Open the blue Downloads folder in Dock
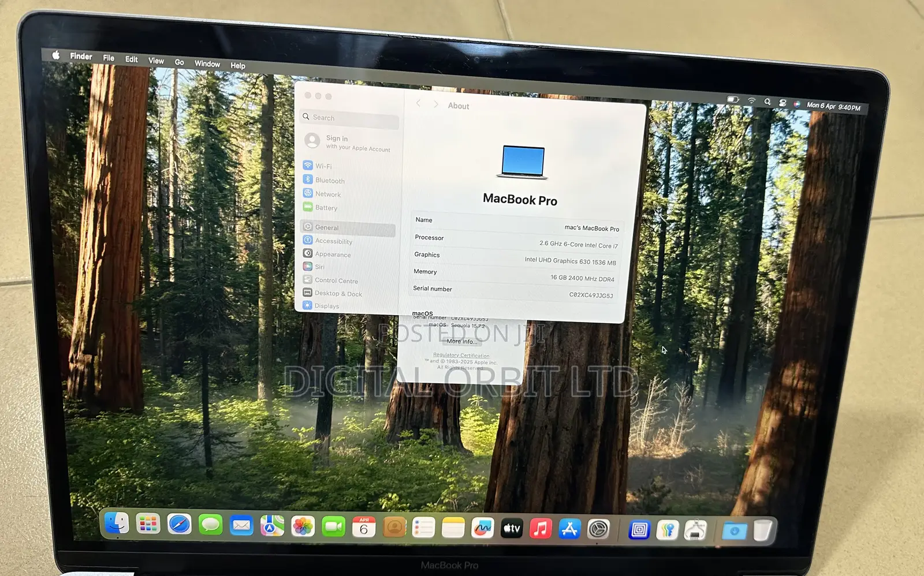The height and width of the screenshot is (576, 924). (735, 530)
